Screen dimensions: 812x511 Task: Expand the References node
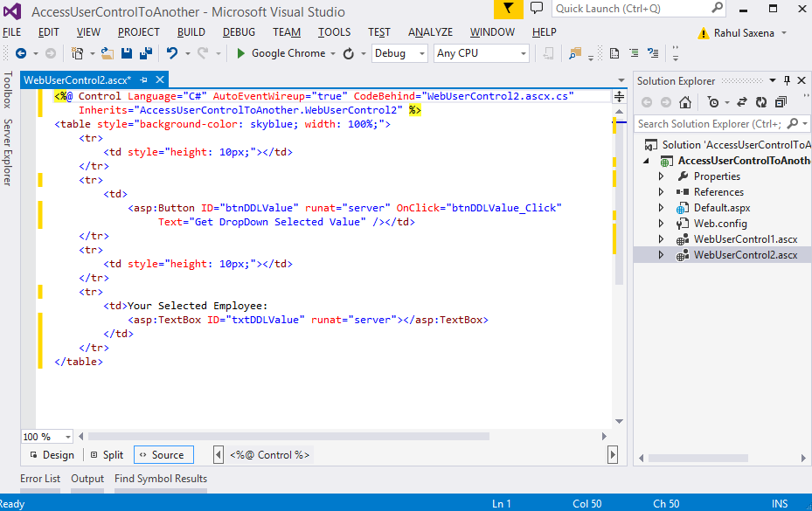[662, 192]
